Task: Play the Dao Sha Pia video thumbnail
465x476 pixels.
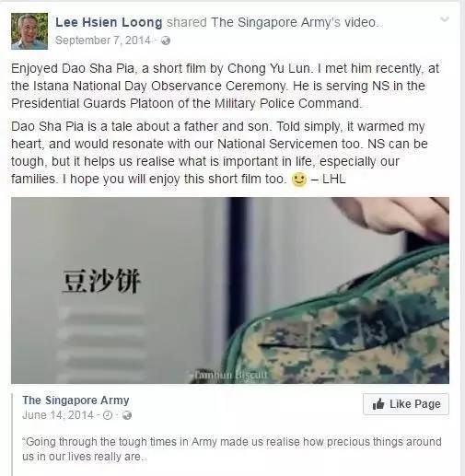Action: (x=230, y=290)
